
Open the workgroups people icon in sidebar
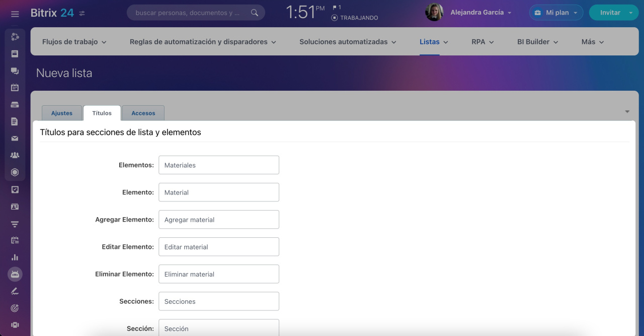click(15, 155)
